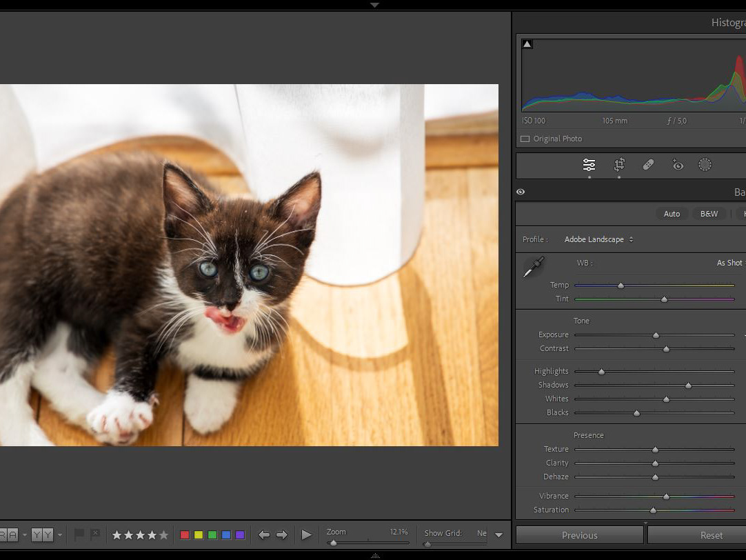This screenshot has width=746, height=560.
Task: Set rating to five stars
Action: (163, 535)
